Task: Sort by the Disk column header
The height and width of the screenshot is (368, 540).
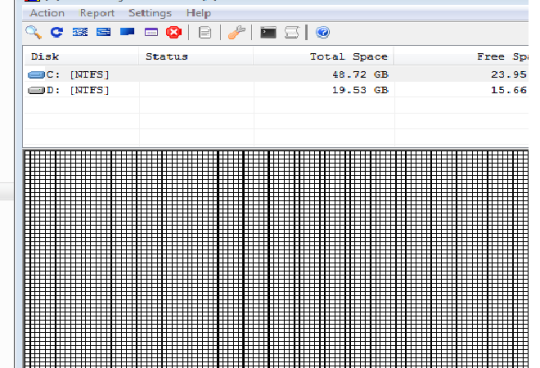Action: pyautogui.click(x=81, y=56)
